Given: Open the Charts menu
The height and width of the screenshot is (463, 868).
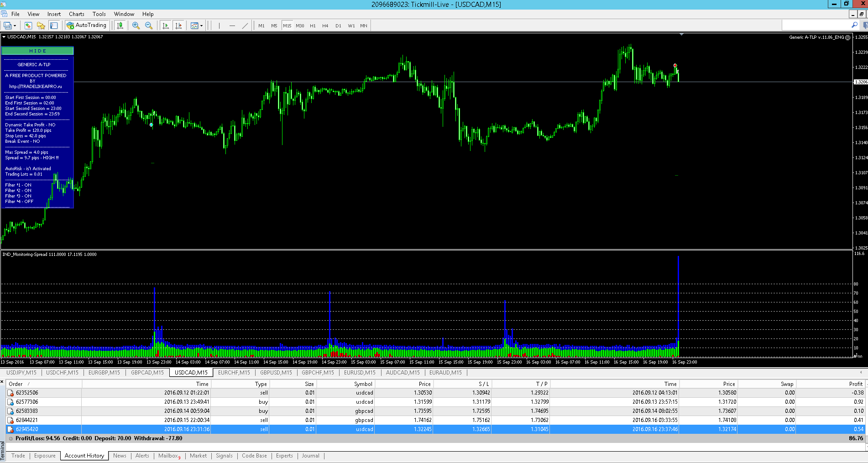Looking at the screenshot, I should click(x=77, y=14).
